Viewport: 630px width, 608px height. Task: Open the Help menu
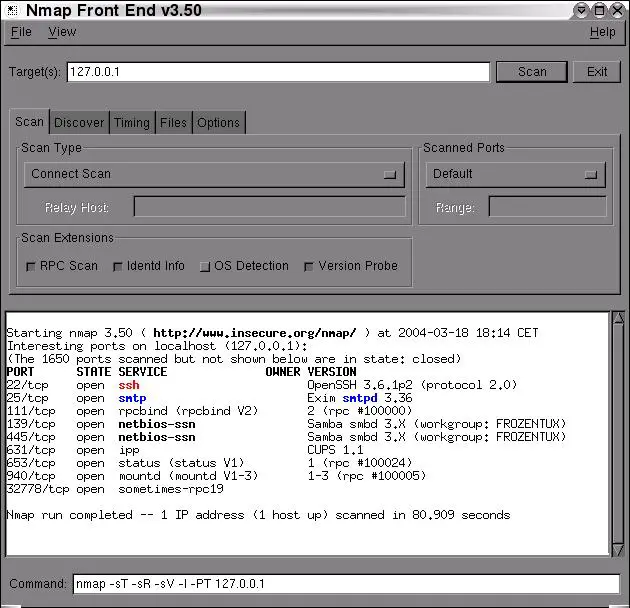pos(602,32)
